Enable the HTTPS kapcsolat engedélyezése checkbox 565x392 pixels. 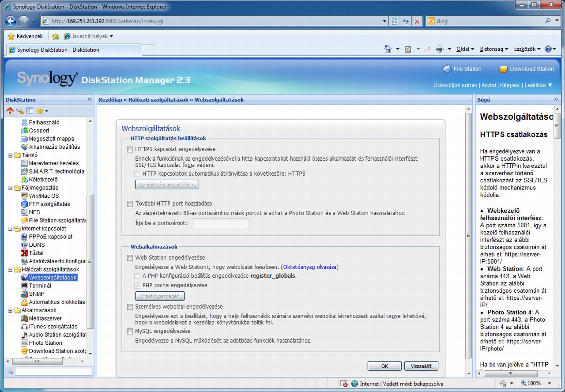(x=130, y=150)
